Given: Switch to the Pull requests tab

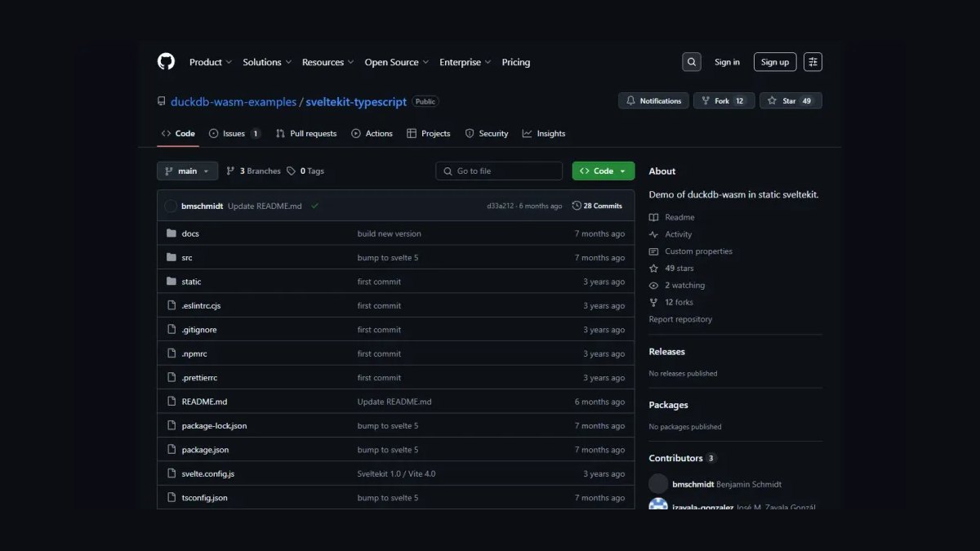Looking at the screenshot, I should [306, 134].
